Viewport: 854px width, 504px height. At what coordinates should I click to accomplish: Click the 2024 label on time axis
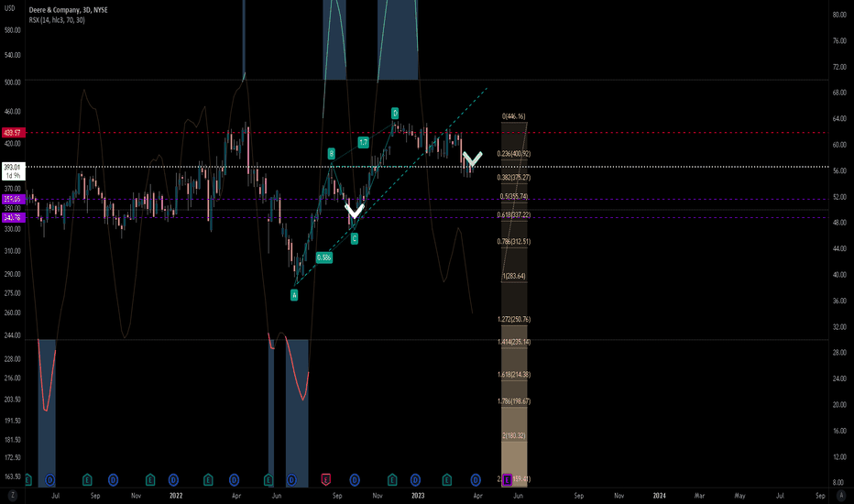[x=659, y=496]
